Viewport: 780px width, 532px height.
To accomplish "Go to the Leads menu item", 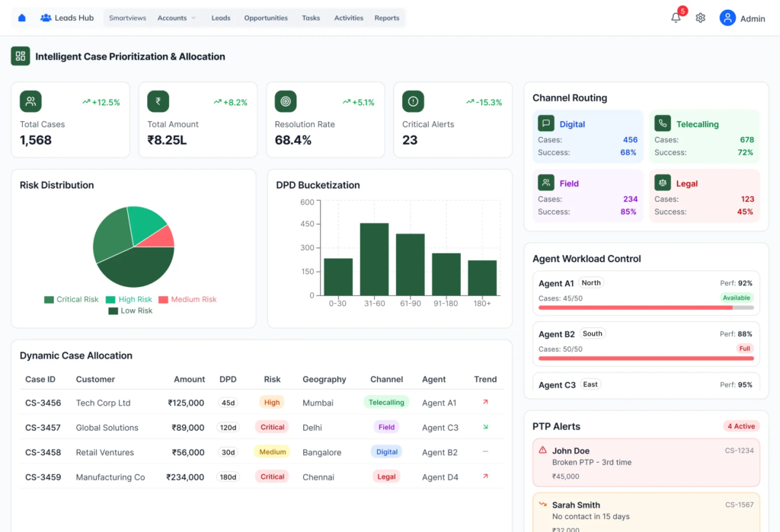I will point(221,18).
